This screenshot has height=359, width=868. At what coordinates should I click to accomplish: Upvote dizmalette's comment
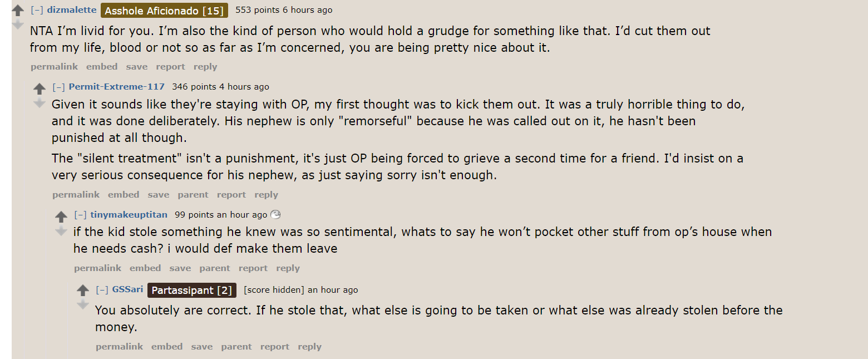18,10
